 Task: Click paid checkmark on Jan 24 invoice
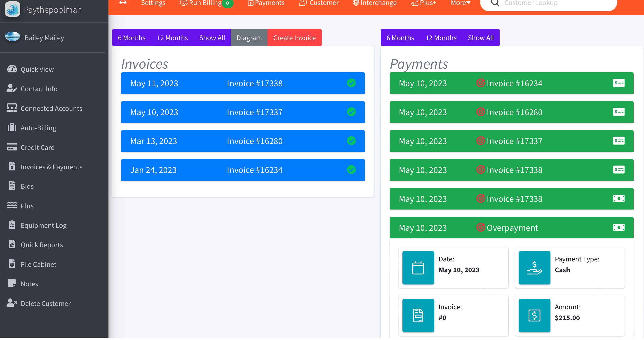click(351, 170)
